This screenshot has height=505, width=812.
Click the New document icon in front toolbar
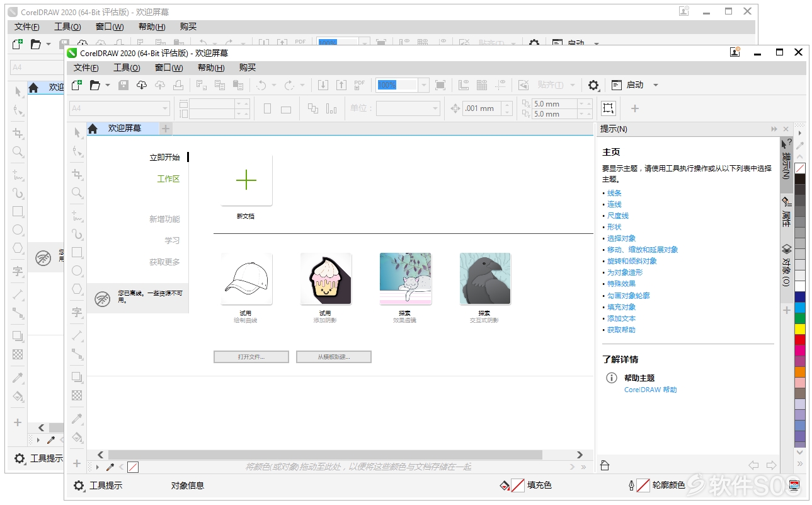click(x=77, y=84)
